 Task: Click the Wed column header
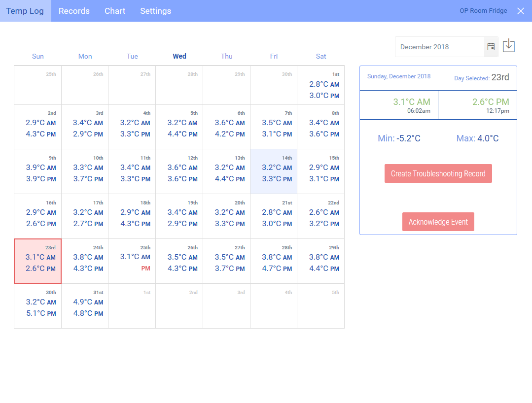(x=179, y=56)
